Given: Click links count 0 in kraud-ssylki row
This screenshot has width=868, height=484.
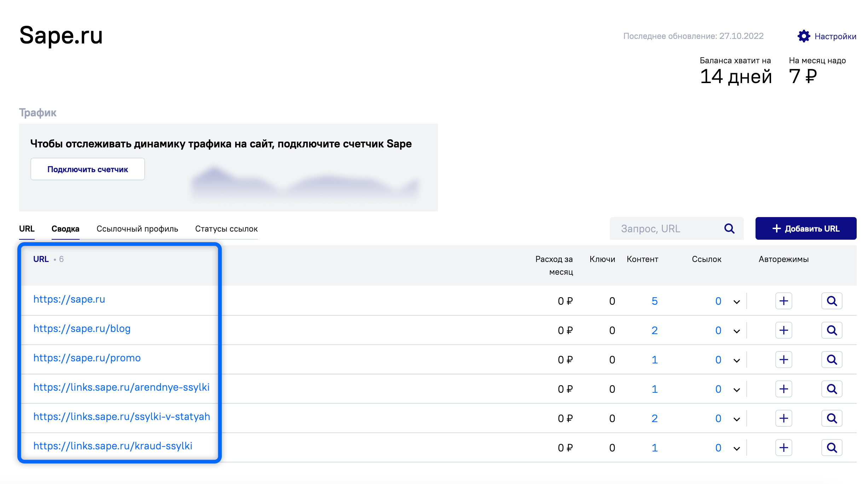Looking at the screenshot, I should [x=718, y=448].
